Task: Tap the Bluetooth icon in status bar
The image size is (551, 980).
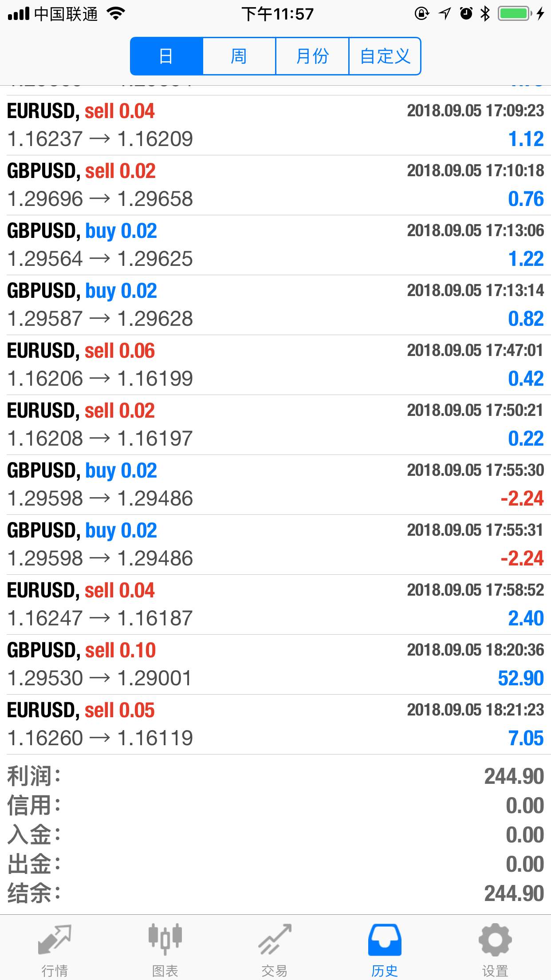Action: point(485,14)
